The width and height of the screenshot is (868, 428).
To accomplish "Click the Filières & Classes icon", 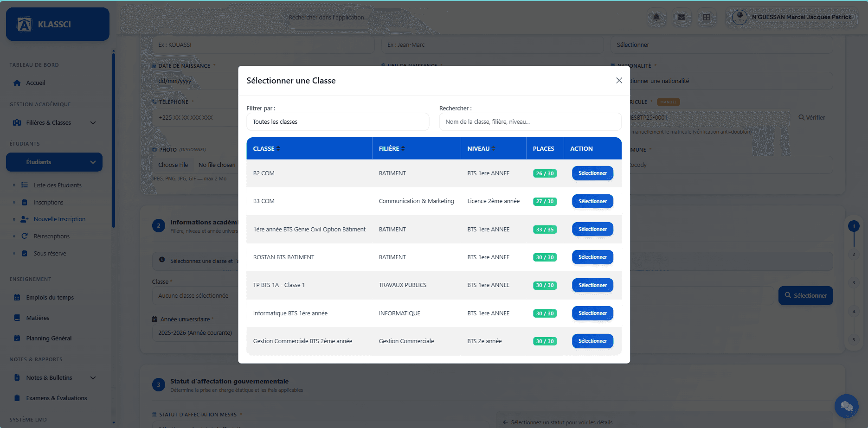I will tap(17, 123).
